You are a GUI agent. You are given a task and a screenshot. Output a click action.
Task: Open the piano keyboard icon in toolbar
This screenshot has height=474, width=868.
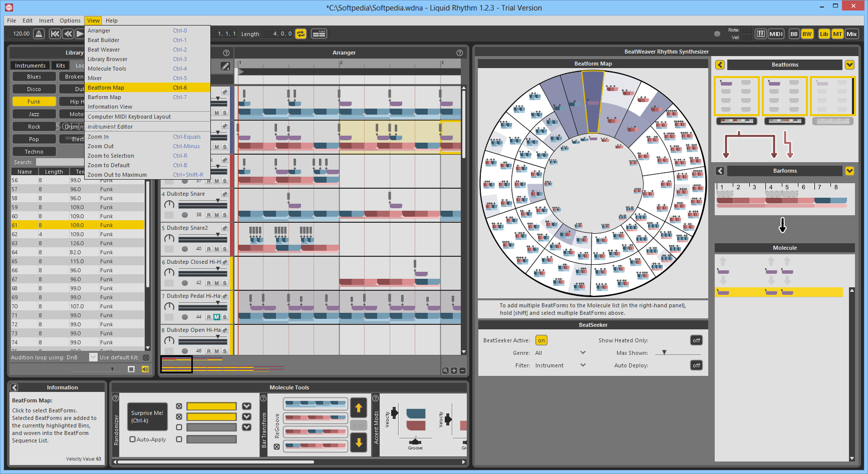point(760,34)
